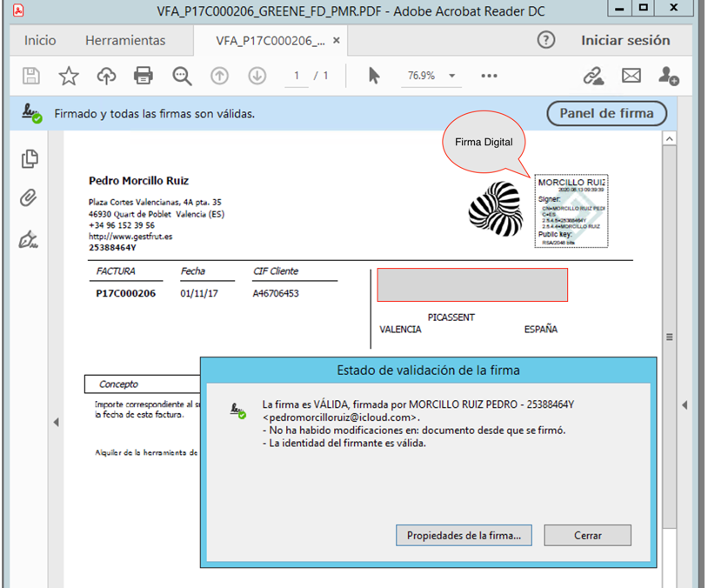Click Propiedades de la firma button
The image size is (708, 588).
[x=464, y=535]
